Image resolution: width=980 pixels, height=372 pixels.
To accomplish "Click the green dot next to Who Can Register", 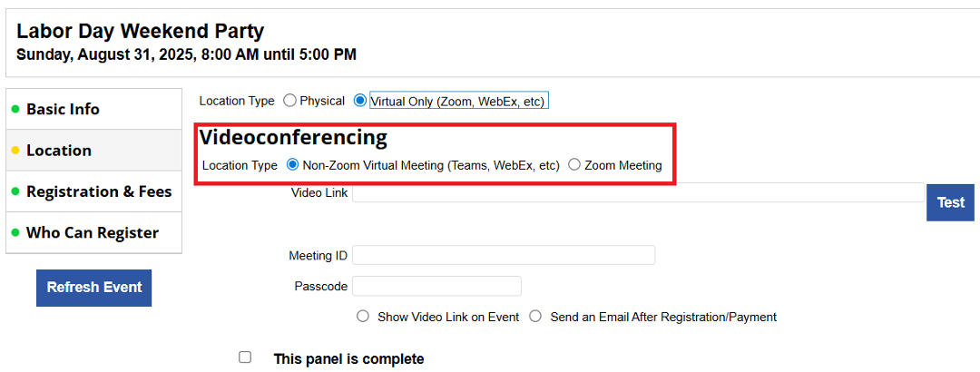I will point(15,233).
